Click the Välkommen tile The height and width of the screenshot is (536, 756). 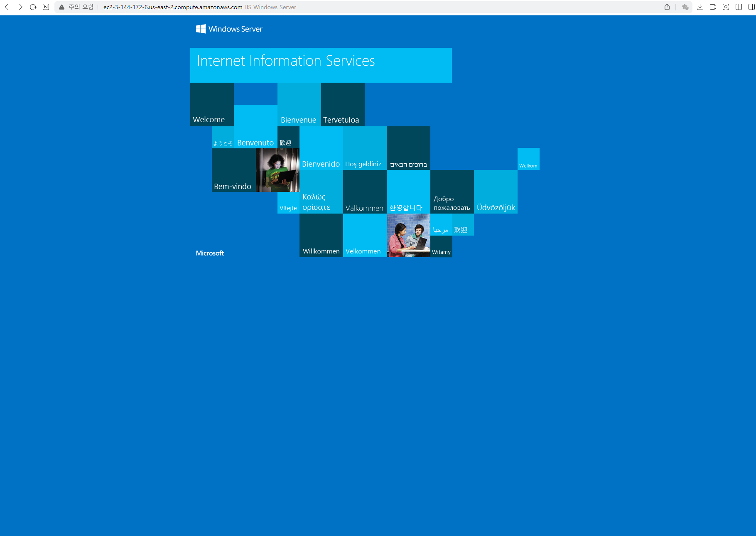pos(365,192)
